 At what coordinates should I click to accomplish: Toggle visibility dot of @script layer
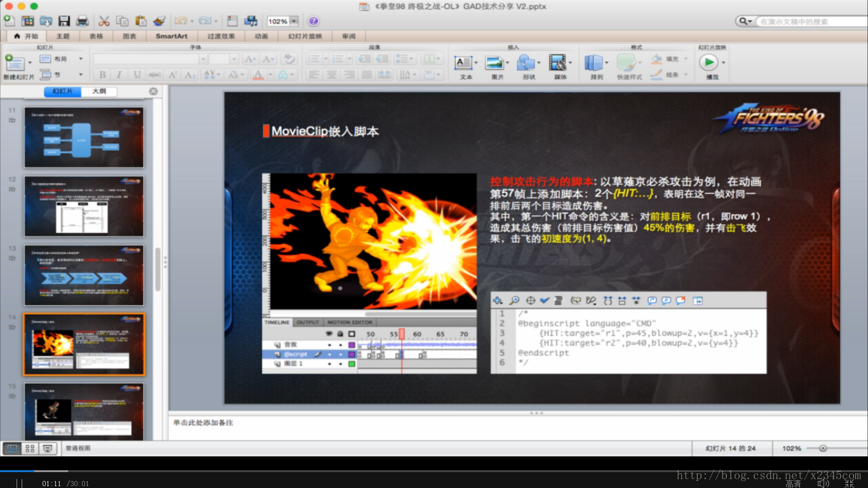click(x=330, y=354)
